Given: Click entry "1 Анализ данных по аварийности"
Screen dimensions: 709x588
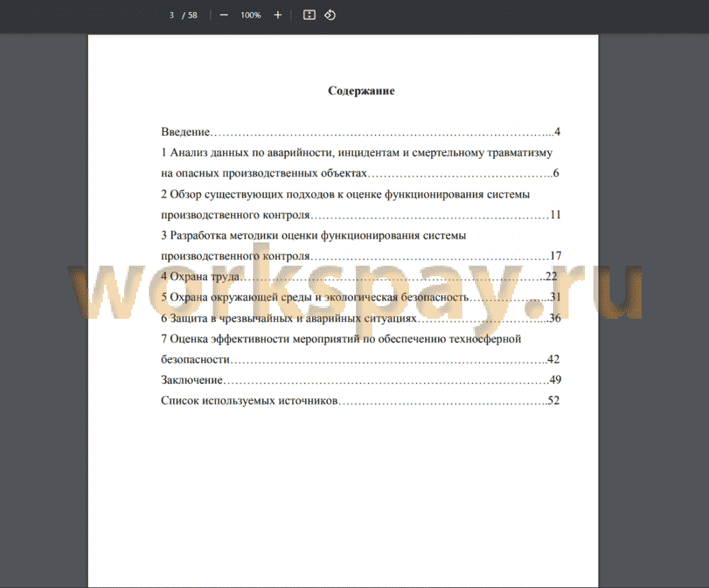Looking at the screenshot, I should (357, 153).
